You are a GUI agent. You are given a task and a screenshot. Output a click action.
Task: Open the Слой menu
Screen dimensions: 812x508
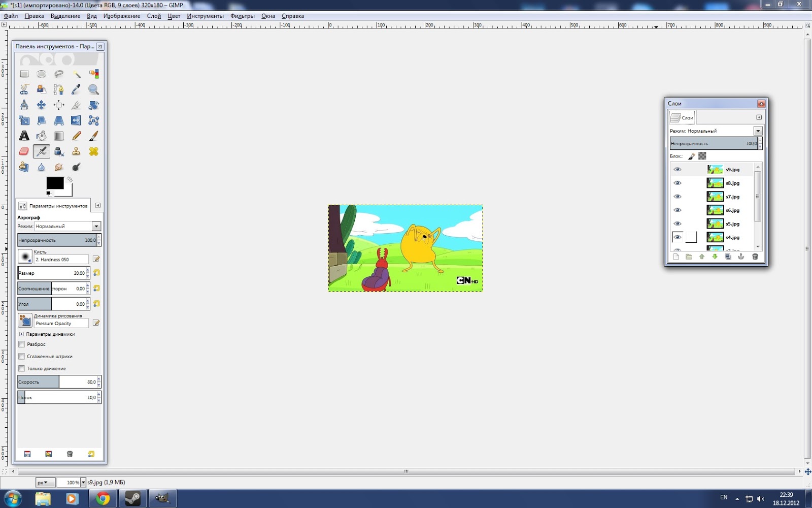click(154, 16)
